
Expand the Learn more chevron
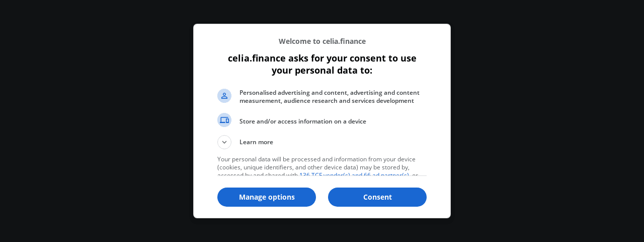click(x=224, y=142)
